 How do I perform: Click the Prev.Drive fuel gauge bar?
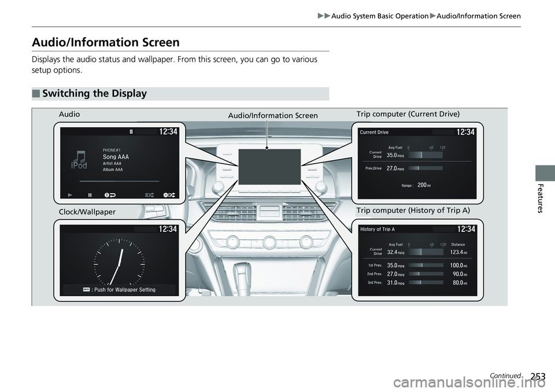pyautogui.click(x=425, y=168)
